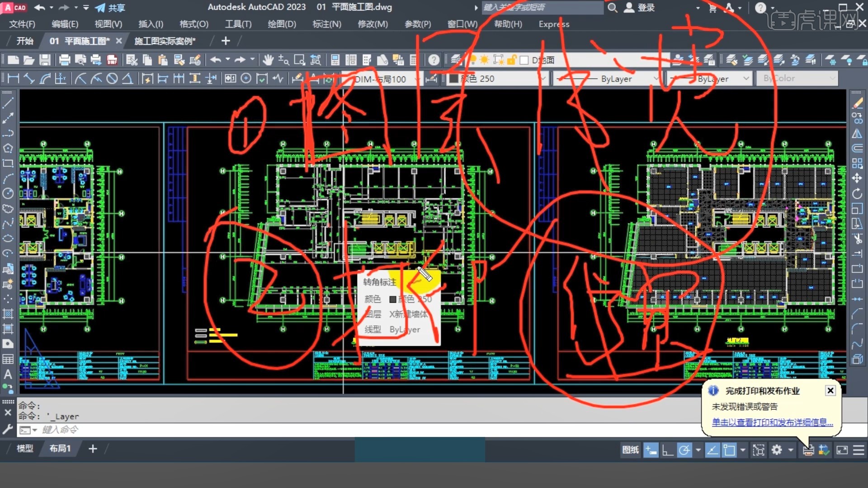Open the 标注(N) menu
Screen dimensions: 868x488
pos(327,24)
